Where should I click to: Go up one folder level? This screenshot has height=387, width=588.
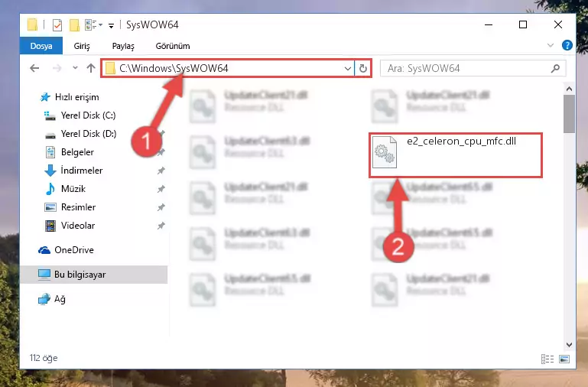pyautogui.click(x=91, y=68)
